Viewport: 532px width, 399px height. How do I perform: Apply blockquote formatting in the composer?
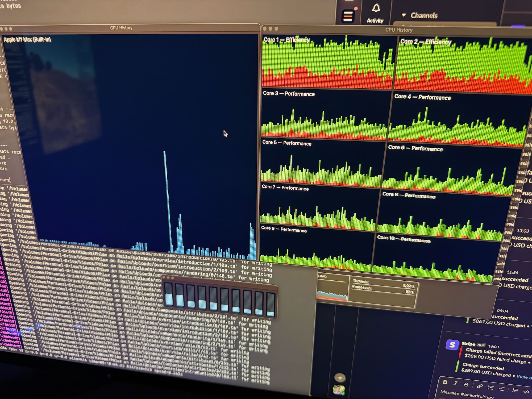tap(515, 390)
